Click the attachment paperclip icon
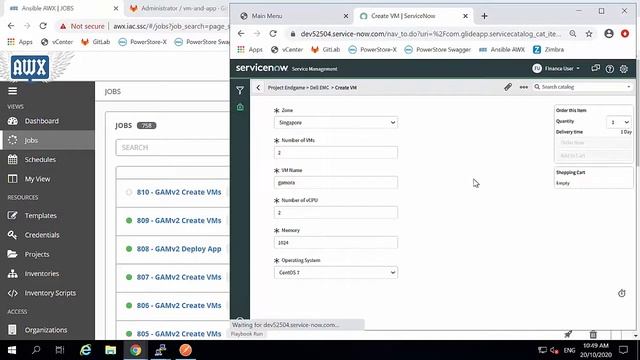The image size is (640, 360). [508, 87]
